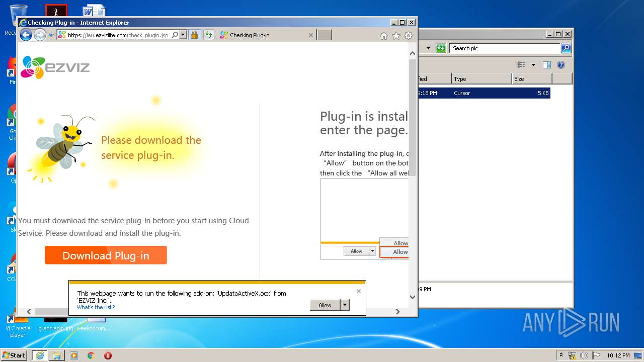
Task: Refresh the page with the green arrows
Action: pyautogui.click(x=208, y=35)
